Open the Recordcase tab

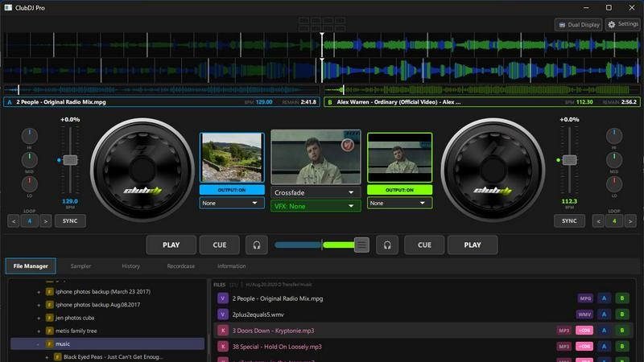pos(180,266)
